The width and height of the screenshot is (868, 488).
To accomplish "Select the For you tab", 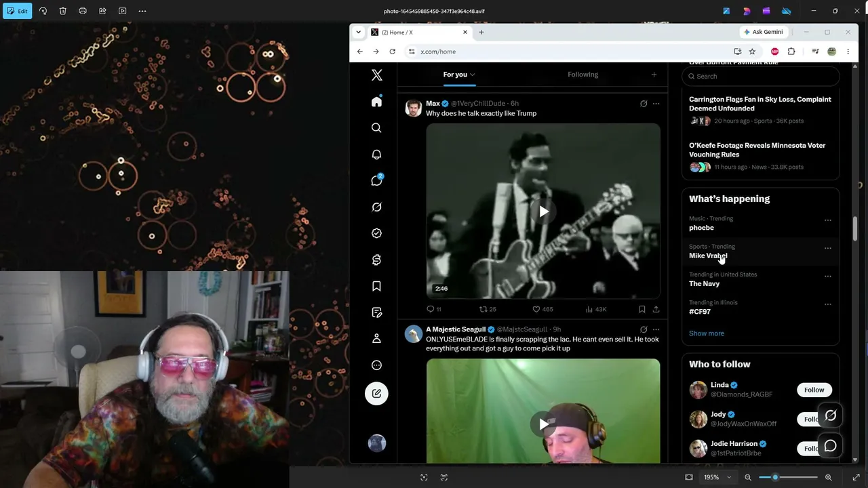I will pos(459,75).
